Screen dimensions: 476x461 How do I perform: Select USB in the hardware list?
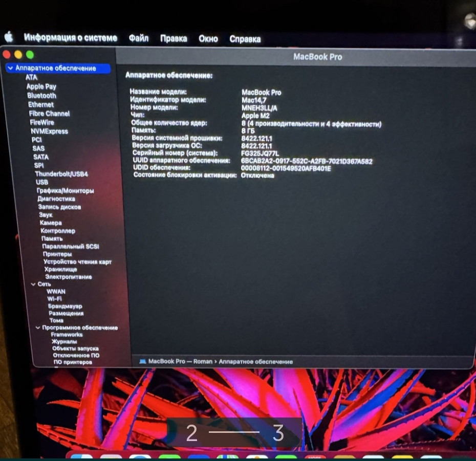pos(41,182)
